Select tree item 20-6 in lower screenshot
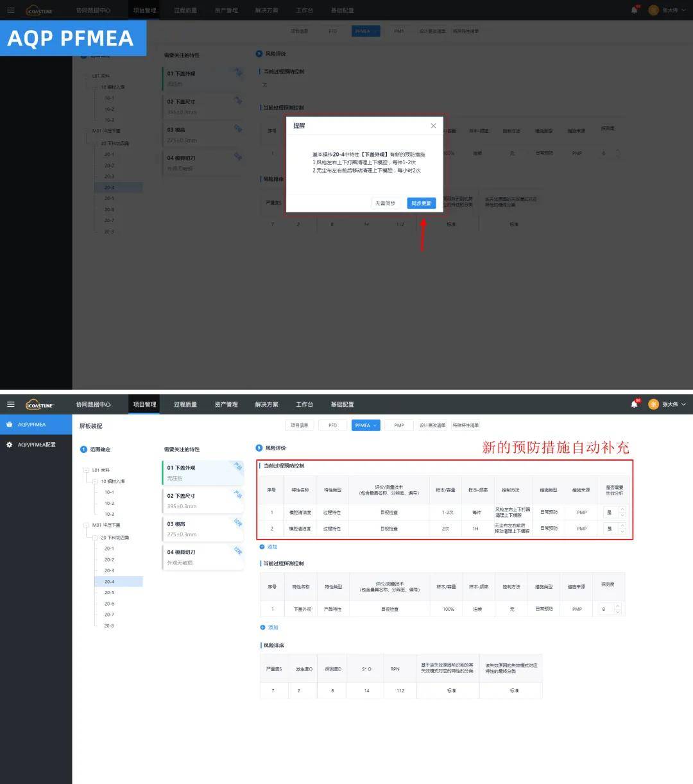Viewport: 693px width, 784px height. [109, 604]
